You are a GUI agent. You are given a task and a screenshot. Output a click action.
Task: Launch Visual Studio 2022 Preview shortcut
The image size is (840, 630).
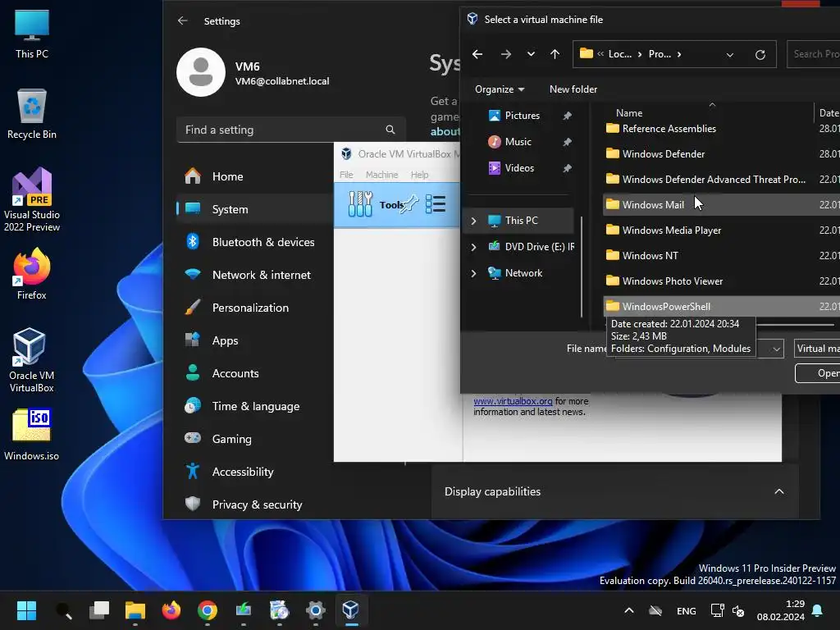pyautogui.click(x=32, y=199)
